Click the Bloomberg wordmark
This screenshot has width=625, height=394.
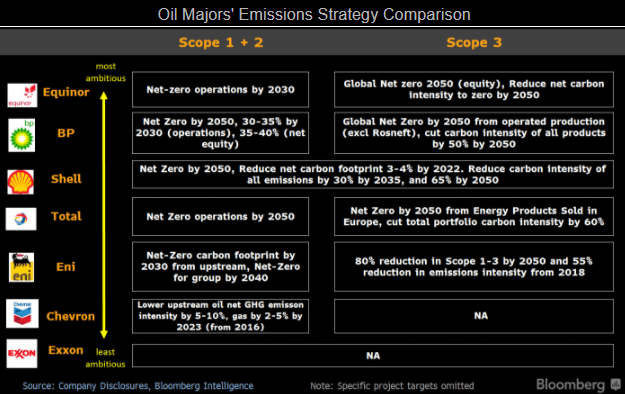tap(570, 385)
